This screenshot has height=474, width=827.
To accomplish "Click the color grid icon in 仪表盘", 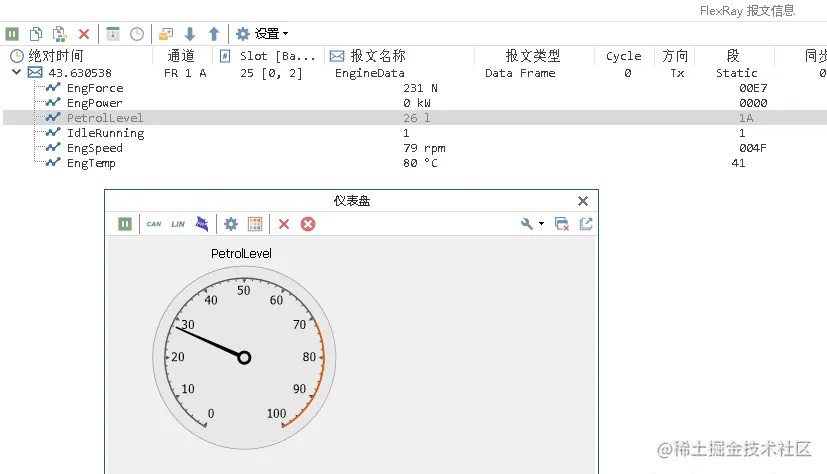I will coord(255,224).
